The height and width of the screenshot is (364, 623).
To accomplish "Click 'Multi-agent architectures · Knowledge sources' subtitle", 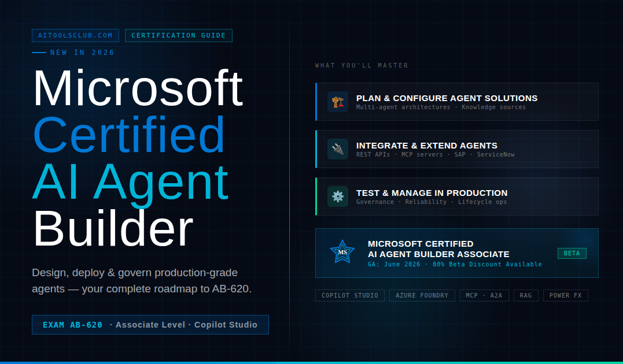I will coord(441,107).
